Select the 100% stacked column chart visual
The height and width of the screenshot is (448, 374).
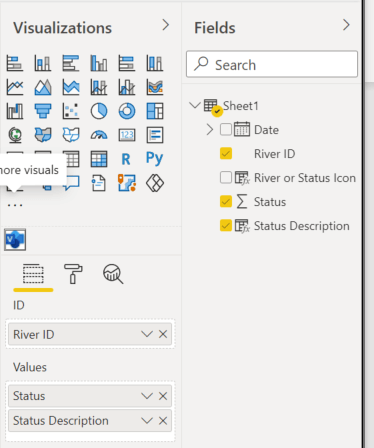coord(155,63)
